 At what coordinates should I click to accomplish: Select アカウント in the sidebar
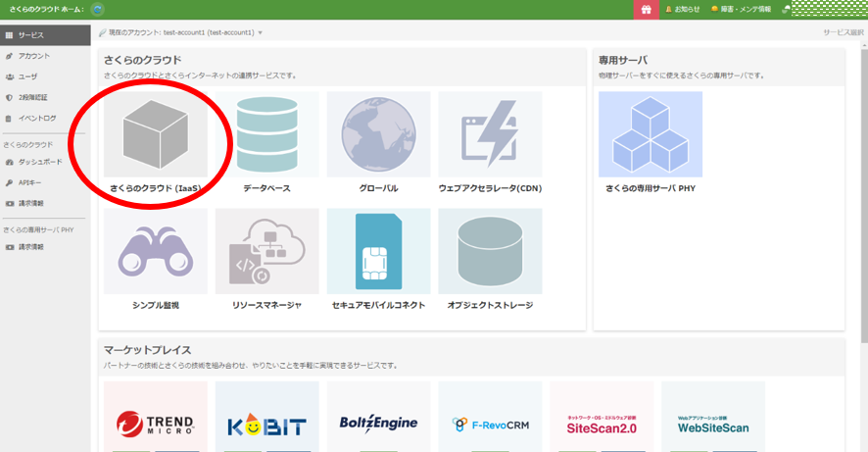(x=45, y=56)
